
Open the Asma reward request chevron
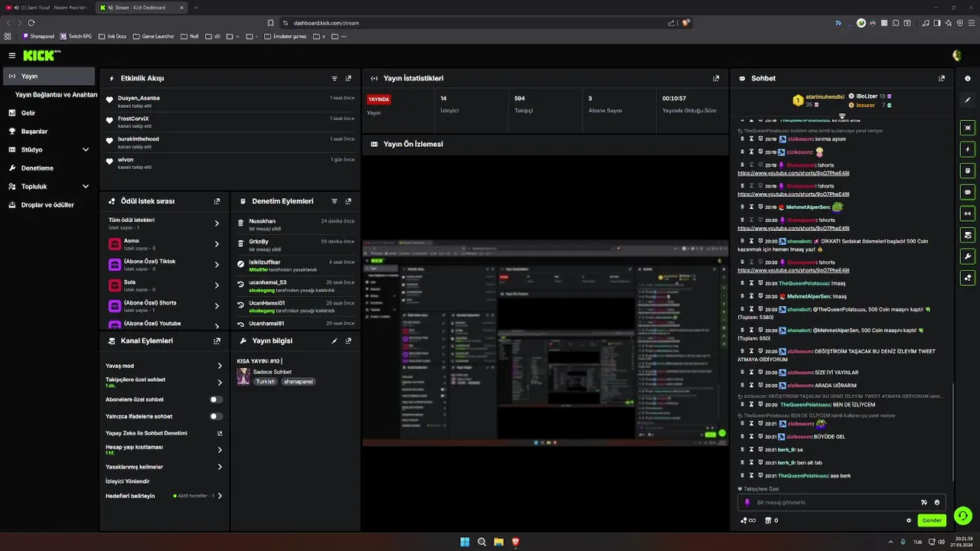pyautogui.click(x=217, y=244)
